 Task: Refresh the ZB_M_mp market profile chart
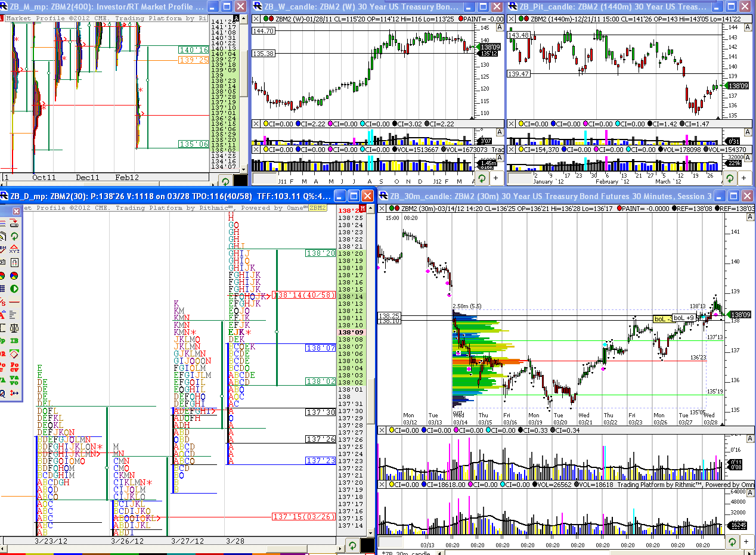(x=225, y=181)
